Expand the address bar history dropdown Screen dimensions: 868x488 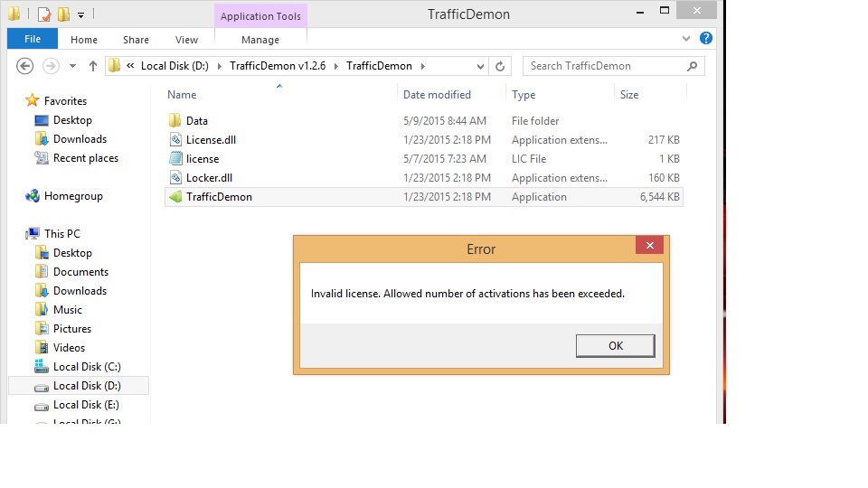point(481,66)
